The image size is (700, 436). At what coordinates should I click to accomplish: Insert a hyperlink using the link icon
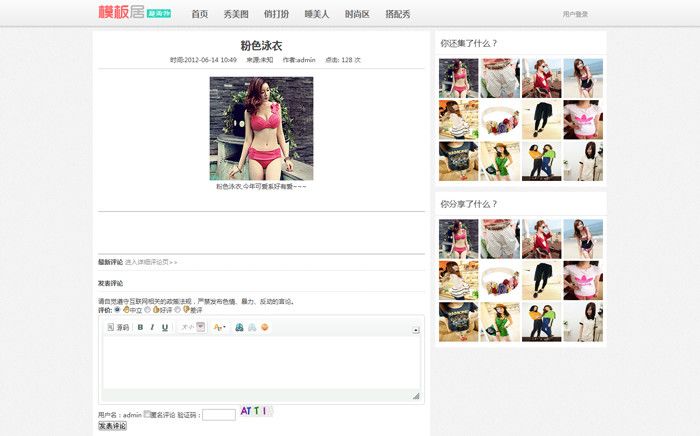click(x=240, y=327)
